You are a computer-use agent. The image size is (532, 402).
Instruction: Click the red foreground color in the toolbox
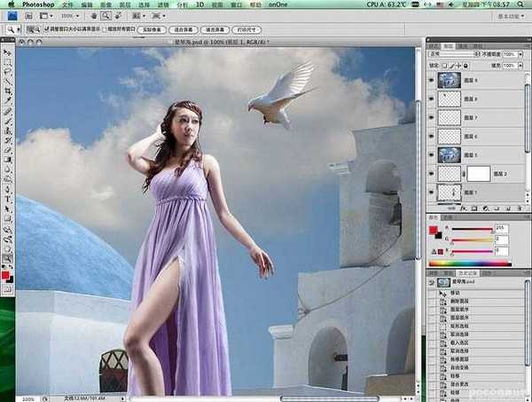pyautogui.click(x=5, y=276)
